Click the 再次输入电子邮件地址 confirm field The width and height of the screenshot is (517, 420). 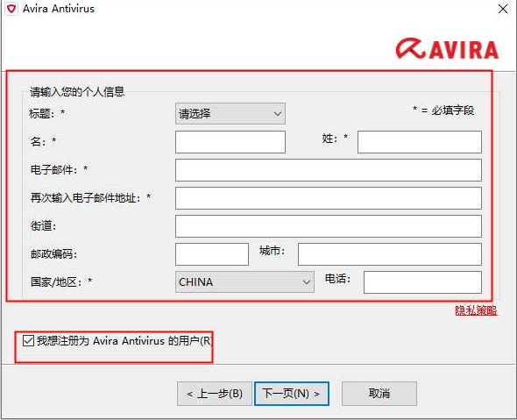coord(329,198)
